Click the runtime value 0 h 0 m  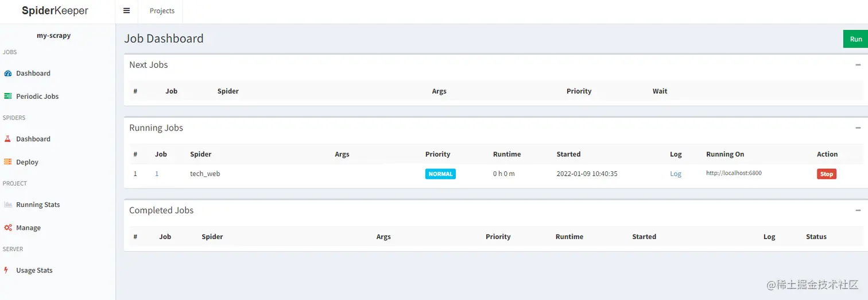coord(504,174)
